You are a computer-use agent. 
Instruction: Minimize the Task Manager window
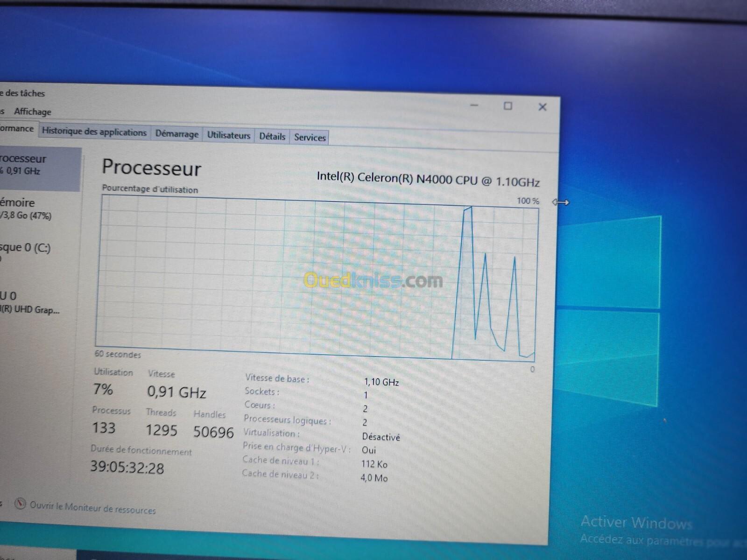click(474, 105)
